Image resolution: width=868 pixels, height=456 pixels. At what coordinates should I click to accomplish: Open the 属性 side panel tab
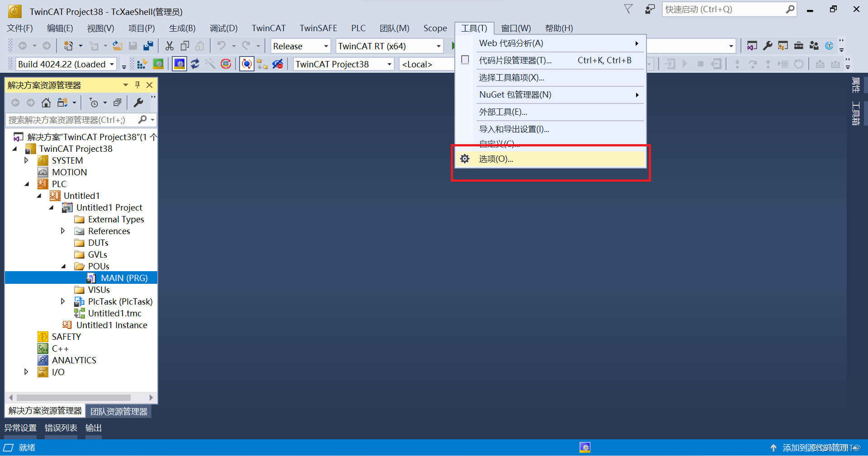[x=855, y=85]
